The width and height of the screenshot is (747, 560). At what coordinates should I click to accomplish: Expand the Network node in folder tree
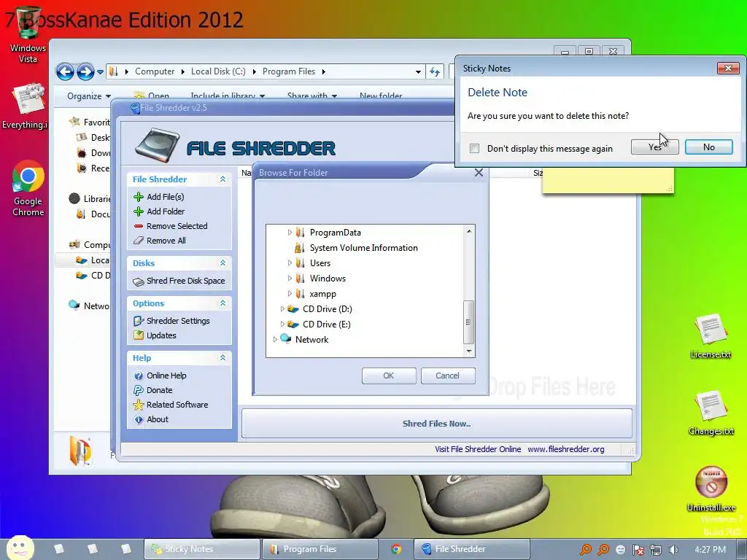pos(275,340)
